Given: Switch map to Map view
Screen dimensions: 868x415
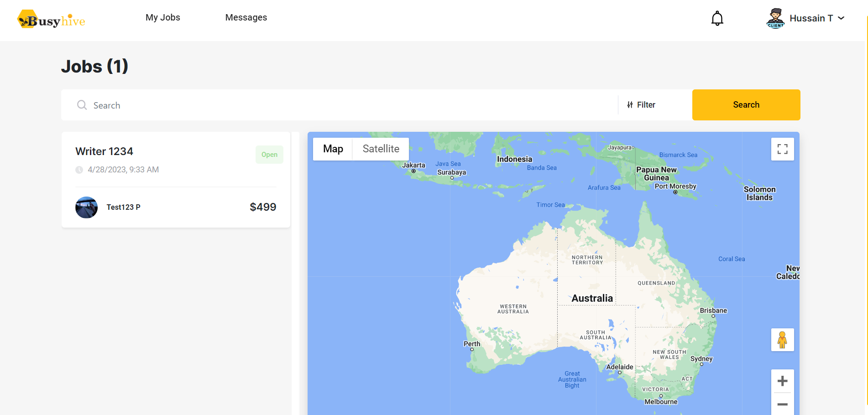Looking at the screenshot, I should coord(333,149).
